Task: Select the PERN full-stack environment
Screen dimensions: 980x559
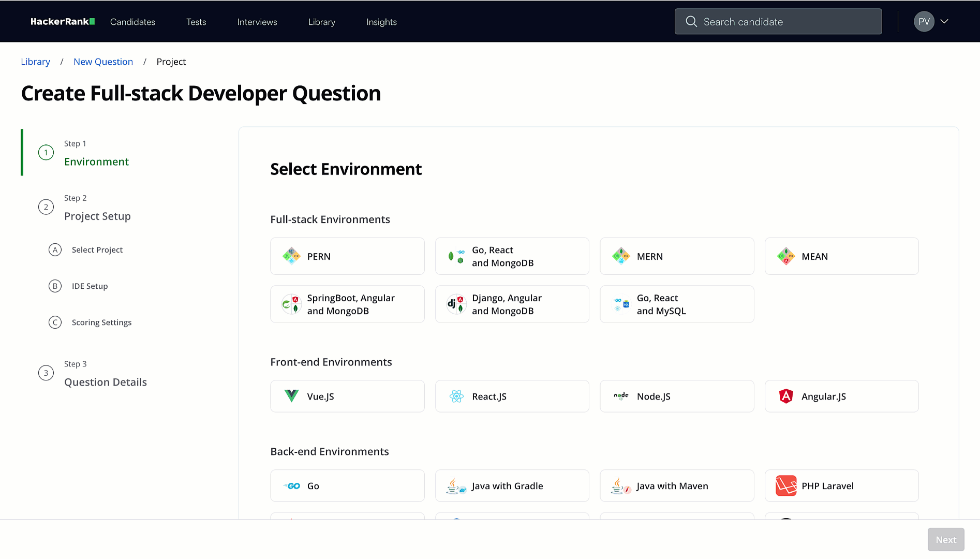Action: coord(347,256)
